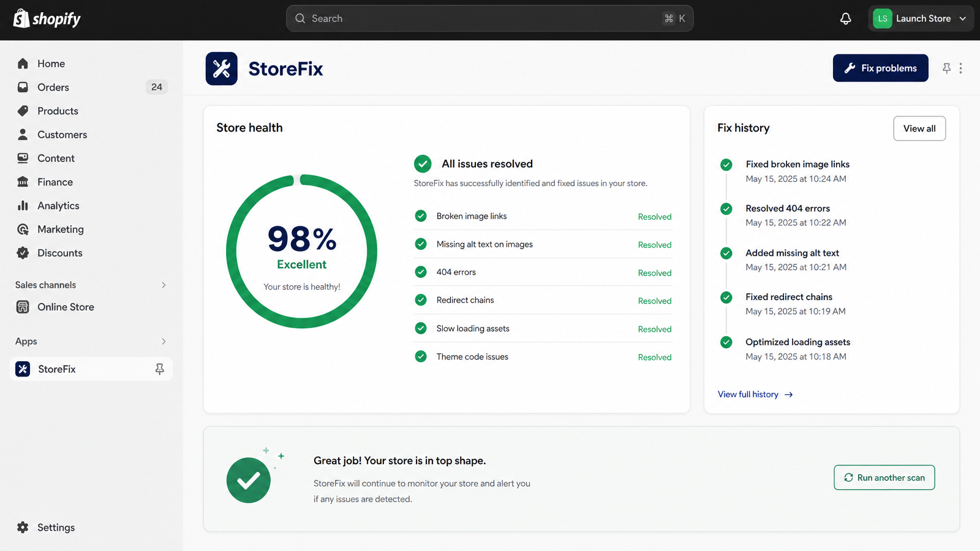Click the Excellent rating label
Screen dimensions: 980x551
(301, 264)
